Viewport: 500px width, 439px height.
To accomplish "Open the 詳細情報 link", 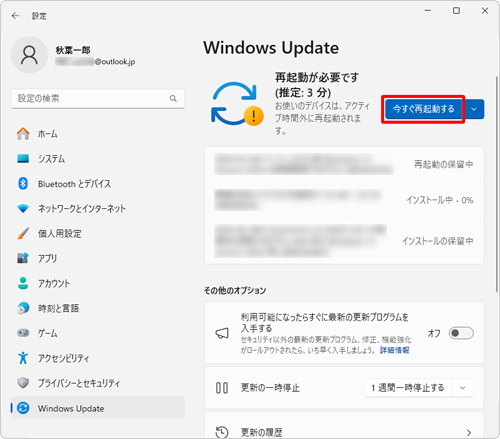I will [x=395, y=350].
